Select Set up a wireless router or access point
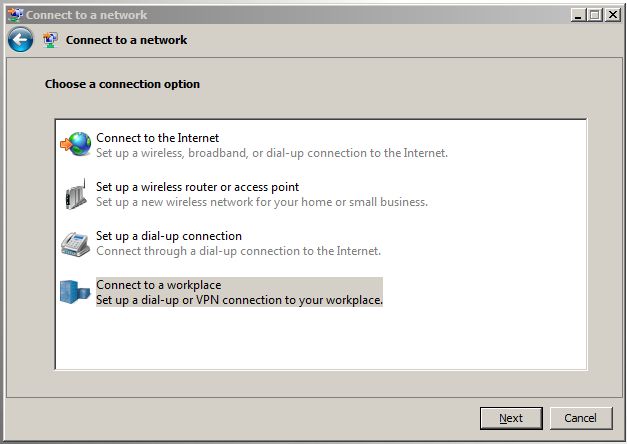Screen dimensions: 627x444 pyautogui.click(x=198, y=187)
